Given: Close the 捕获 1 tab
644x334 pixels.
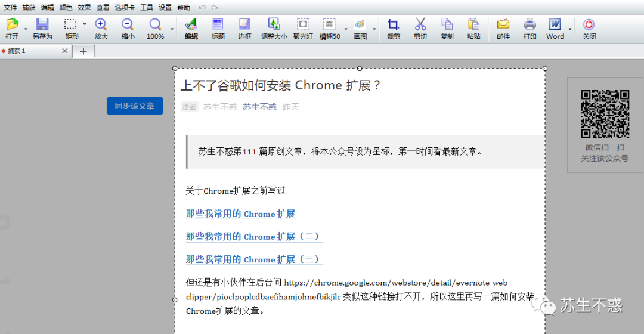Looking at the screenshot, I should click(x=64, y=51).
